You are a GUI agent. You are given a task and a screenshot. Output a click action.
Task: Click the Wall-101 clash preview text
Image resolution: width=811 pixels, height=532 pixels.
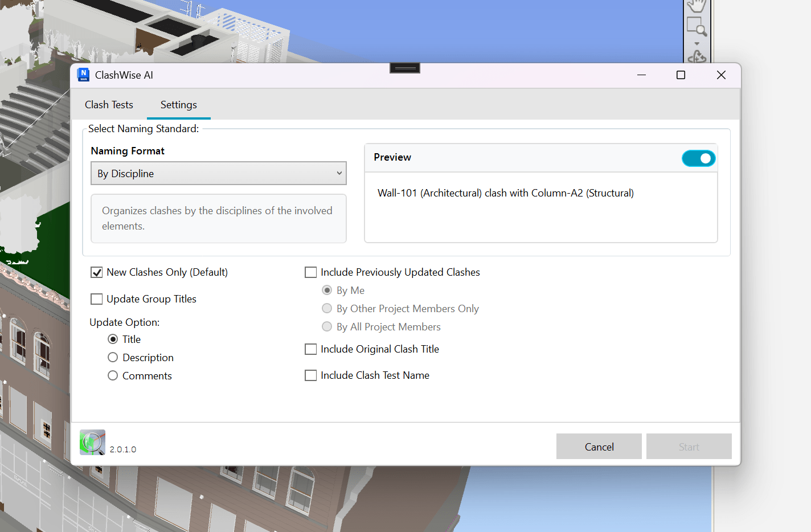point(506,193)
